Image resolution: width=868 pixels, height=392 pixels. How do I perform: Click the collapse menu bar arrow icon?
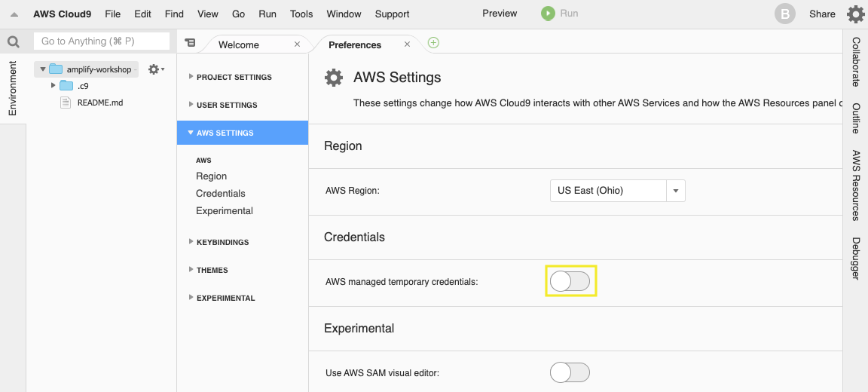(14, 14)
